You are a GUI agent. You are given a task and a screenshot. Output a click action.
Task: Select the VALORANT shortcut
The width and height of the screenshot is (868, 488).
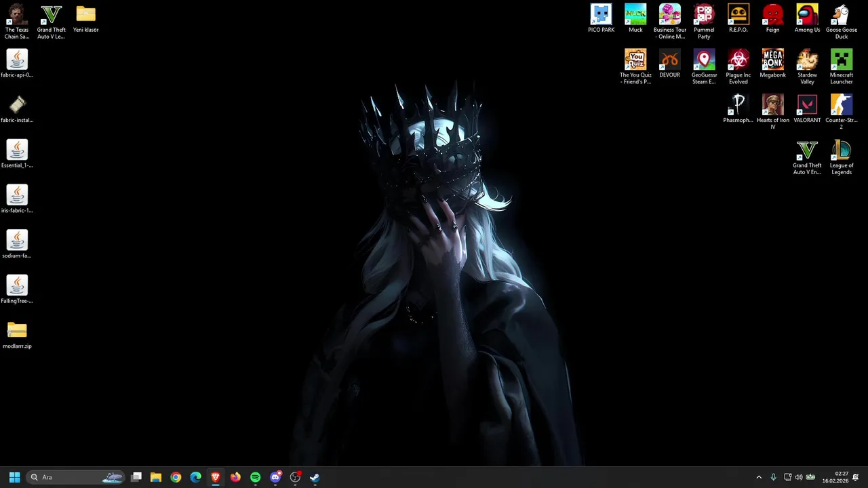tap(807, 109)
